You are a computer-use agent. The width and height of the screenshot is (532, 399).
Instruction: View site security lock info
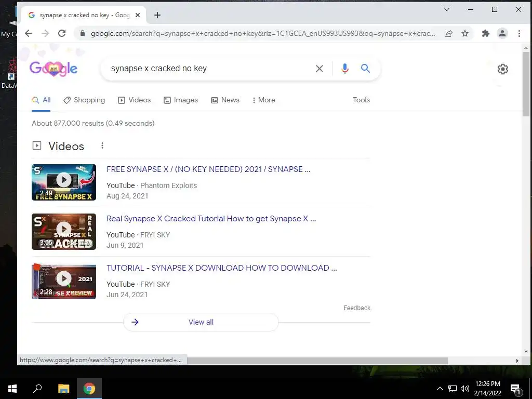[x=82, y=33]
